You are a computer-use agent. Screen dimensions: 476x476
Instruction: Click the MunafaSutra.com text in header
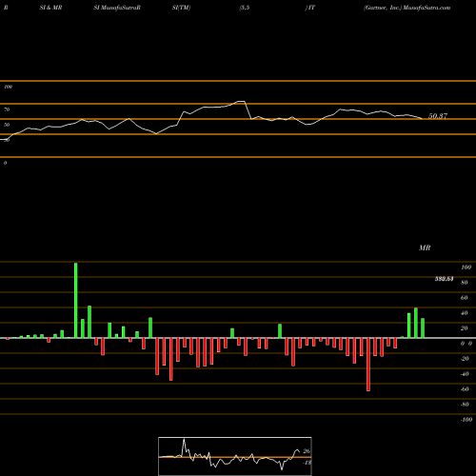coord(426,8)
